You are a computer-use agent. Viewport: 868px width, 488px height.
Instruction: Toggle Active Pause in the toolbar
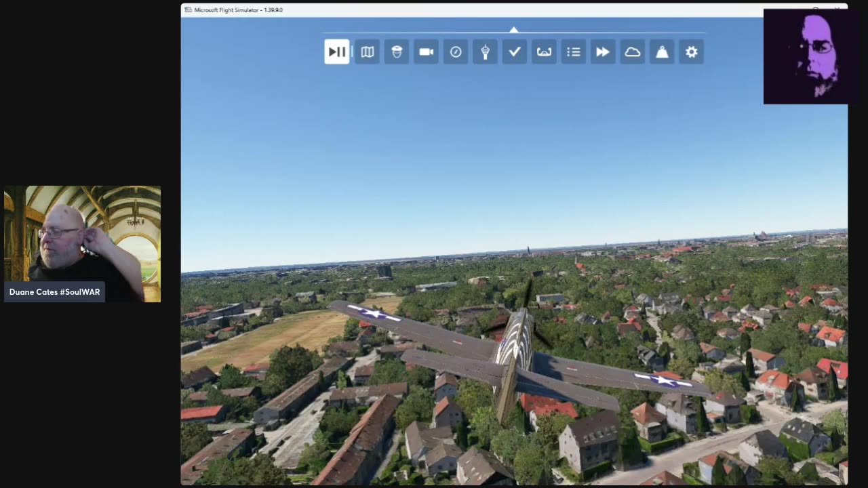(337, 52)
